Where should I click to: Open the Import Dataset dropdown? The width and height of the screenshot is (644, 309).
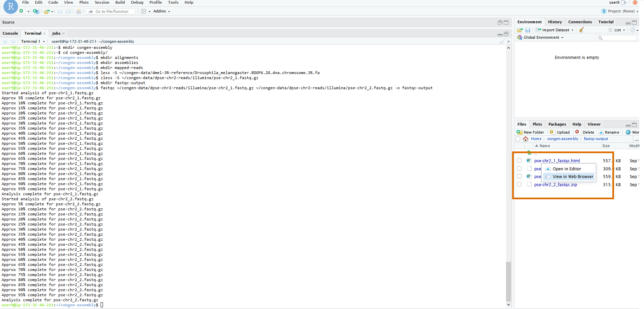[556, 30]
